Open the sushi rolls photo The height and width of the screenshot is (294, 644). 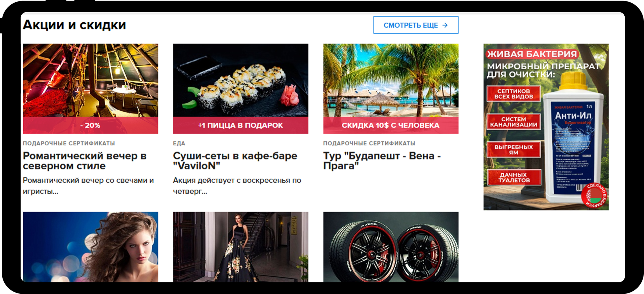(x=240, y=80)
